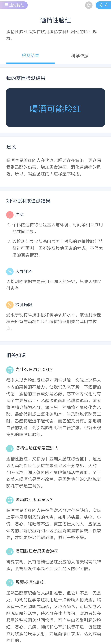
Task: Click book icon beside 喝酒脸红者酒量大
Action: point(10,500)
